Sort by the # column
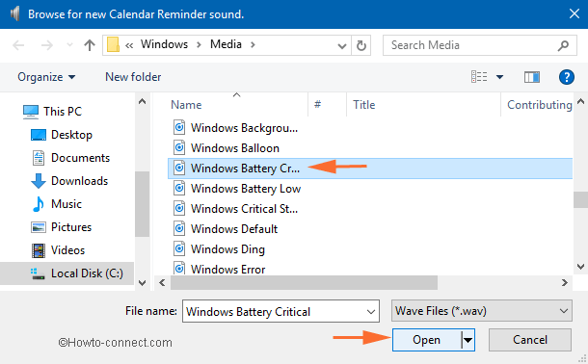Screen dimensions: 588x364 (x=318, y=105)
